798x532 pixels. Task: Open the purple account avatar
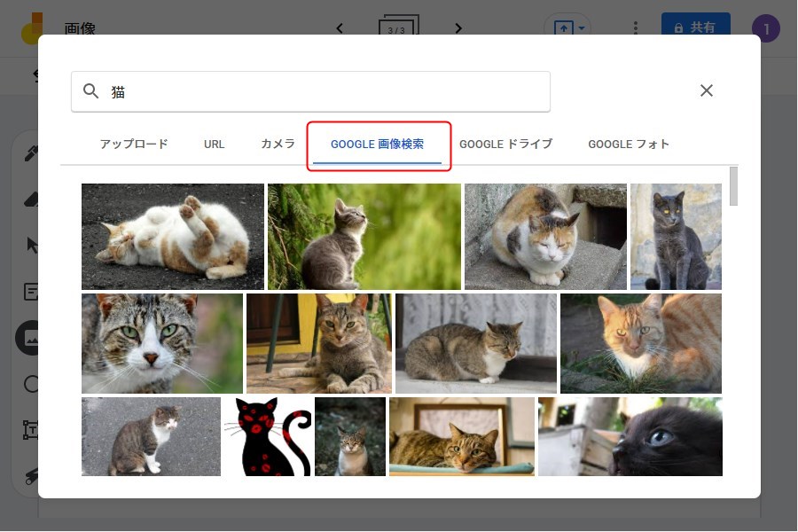tap(766, 28)
